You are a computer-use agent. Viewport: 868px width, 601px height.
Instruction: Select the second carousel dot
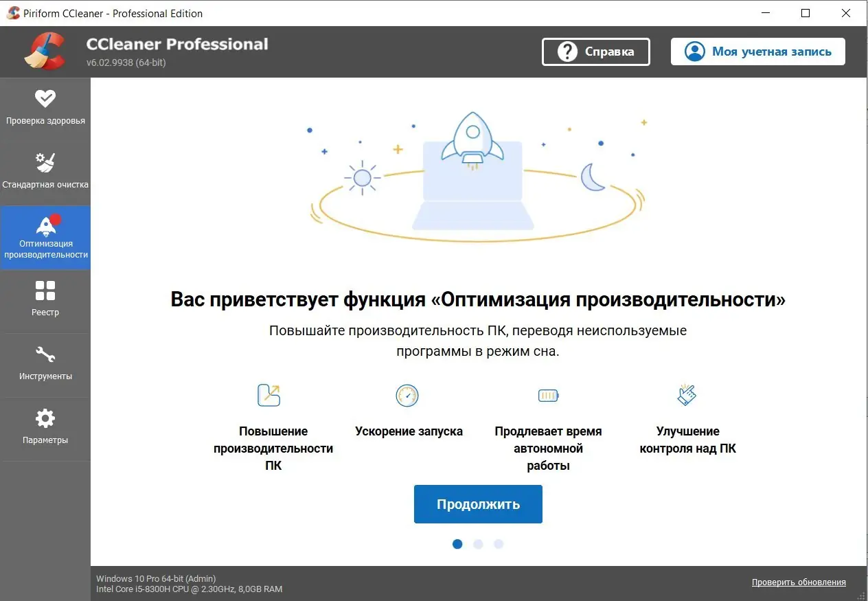[x=478, y=544]
